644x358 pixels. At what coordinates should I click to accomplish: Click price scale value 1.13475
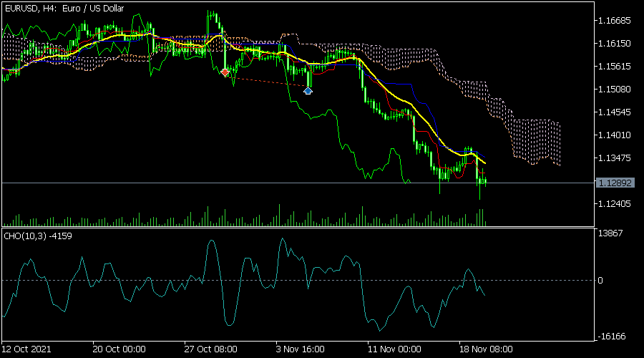(x=615, y=158)
